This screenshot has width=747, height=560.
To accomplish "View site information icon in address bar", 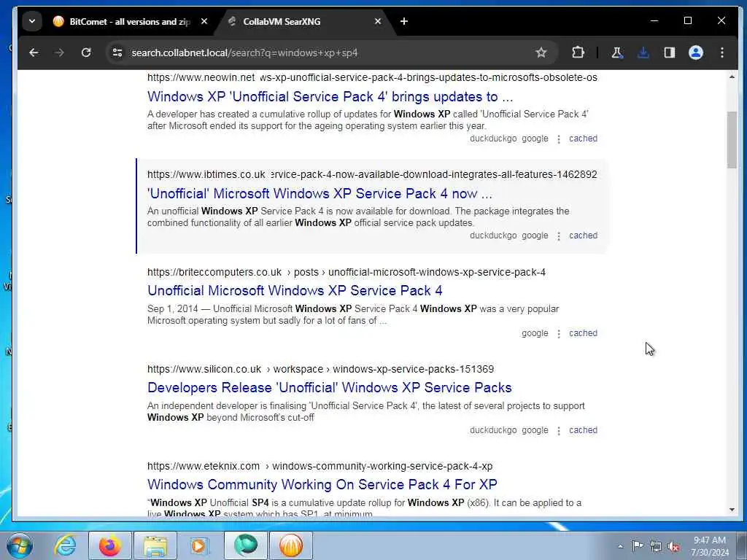I will (x=117, y=52).
